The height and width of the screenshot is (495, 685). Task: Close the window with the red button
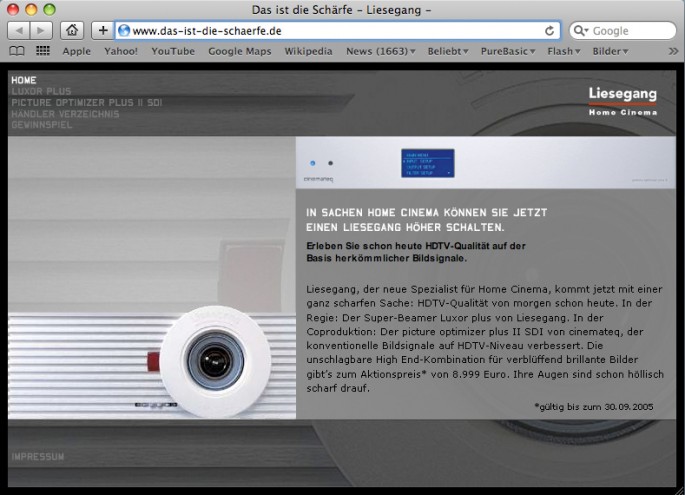(13, 9)
